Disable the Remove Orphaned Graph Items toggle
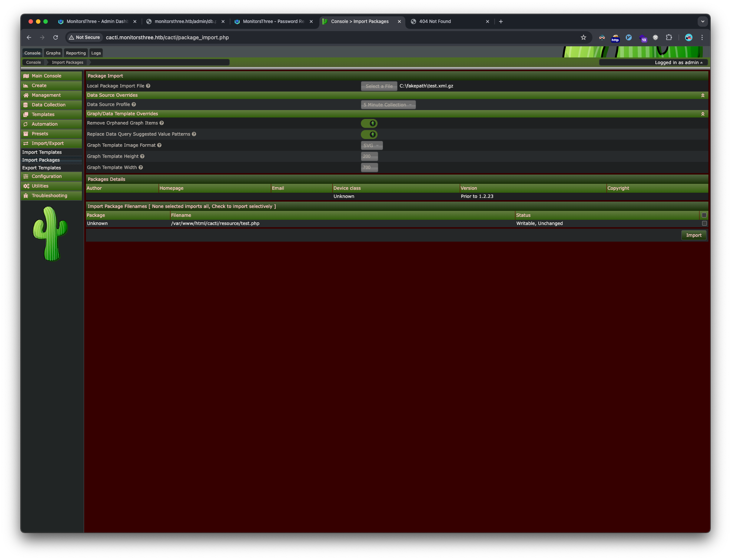Viewport: 731px width, 560px height. (x=369, y=123)
